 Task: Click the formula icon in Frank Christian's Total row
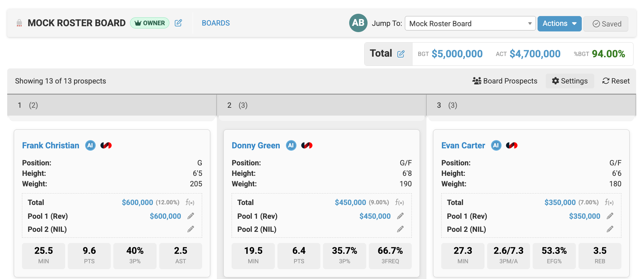(x=190, y=202)
